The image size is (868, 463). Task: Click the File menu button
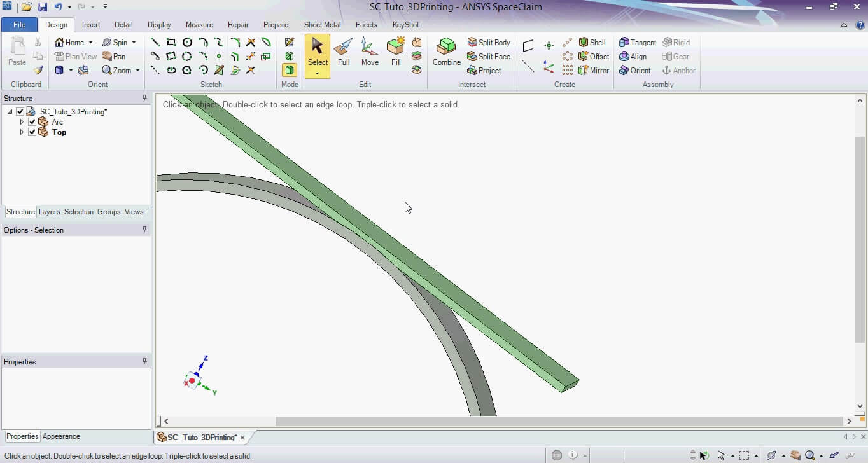pyautogui.click(x=19, y=25)
